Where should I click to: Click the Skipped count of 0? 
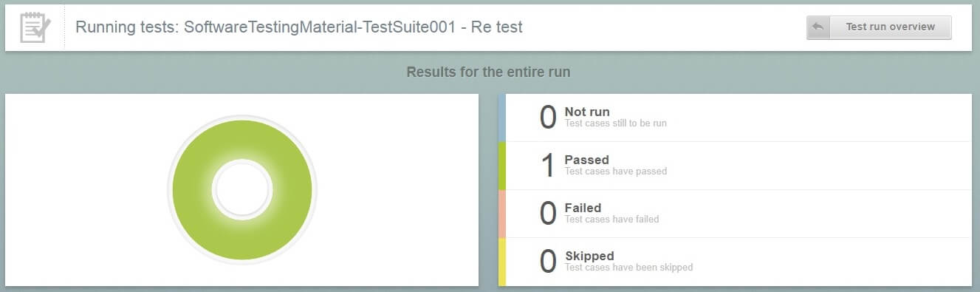547,262
